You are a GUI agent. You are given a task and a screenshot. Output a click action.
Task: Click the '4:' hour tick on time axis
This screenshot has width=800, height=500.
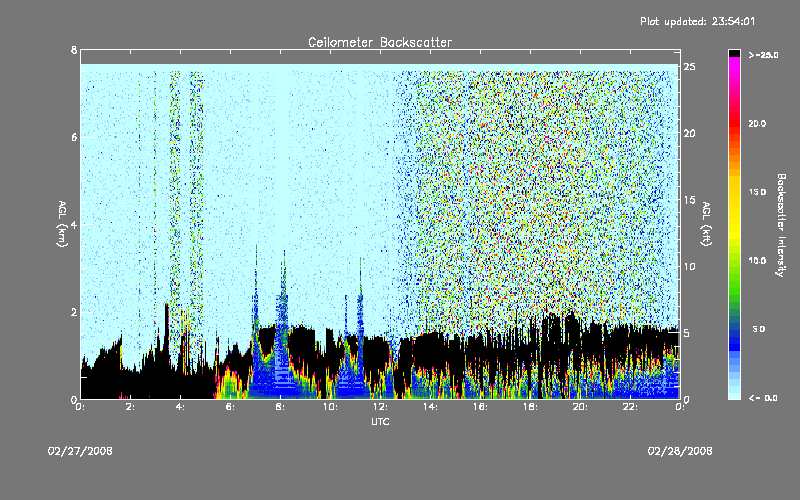[x=180, y=407]
